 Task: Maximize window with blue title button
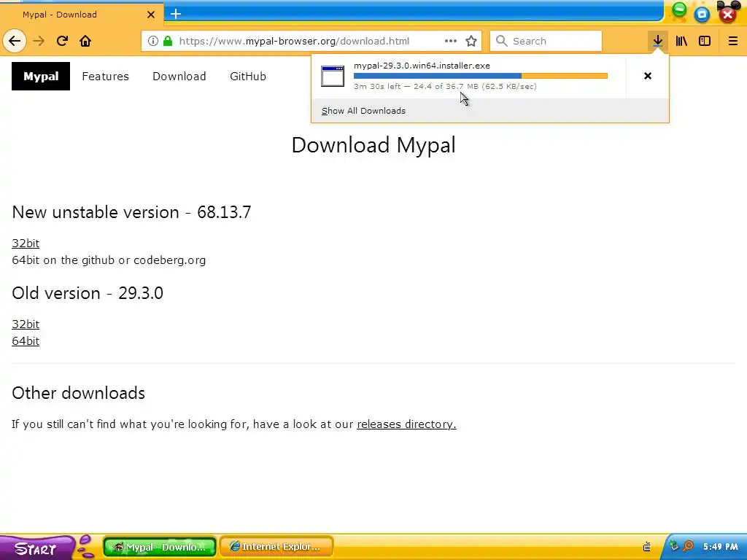702,15
